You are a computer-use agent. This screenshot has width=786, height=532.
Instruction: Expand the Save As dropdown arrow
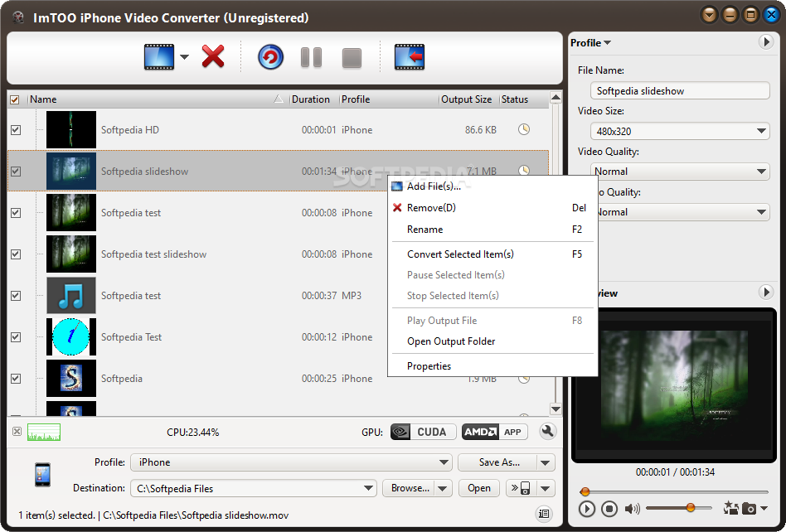click(546, 462)
